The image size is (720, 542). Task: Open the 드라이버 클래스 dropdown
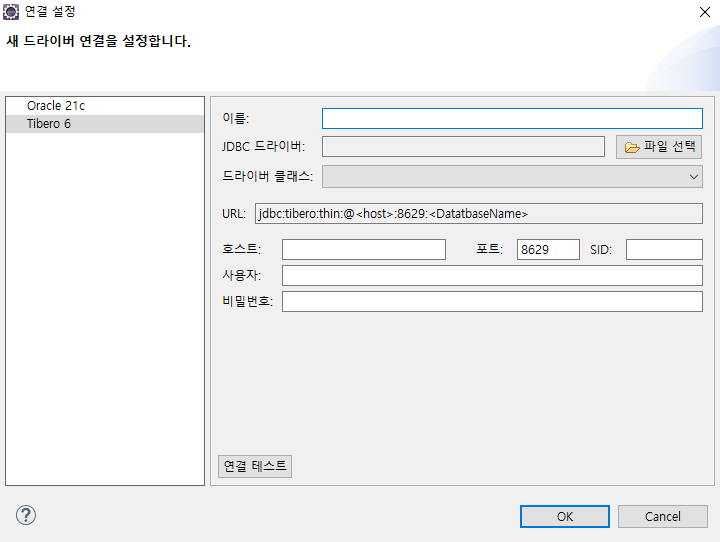512,177
